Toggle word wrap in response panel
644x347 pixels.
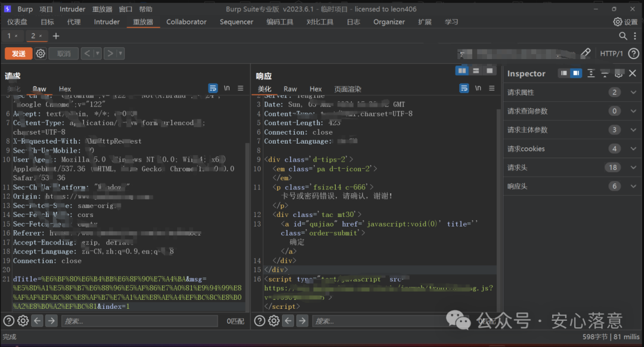pos(464,88)
